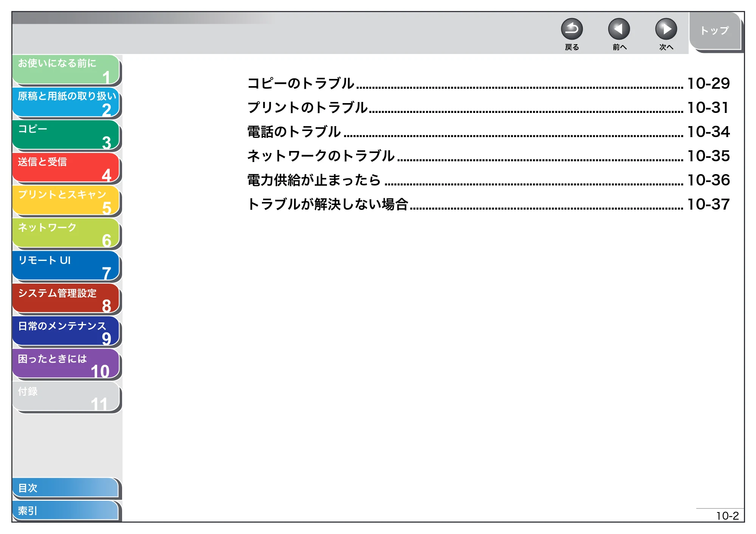Click the 10-2 page indicator
This screenshot has height=534, width=756.
coord(727,516)
